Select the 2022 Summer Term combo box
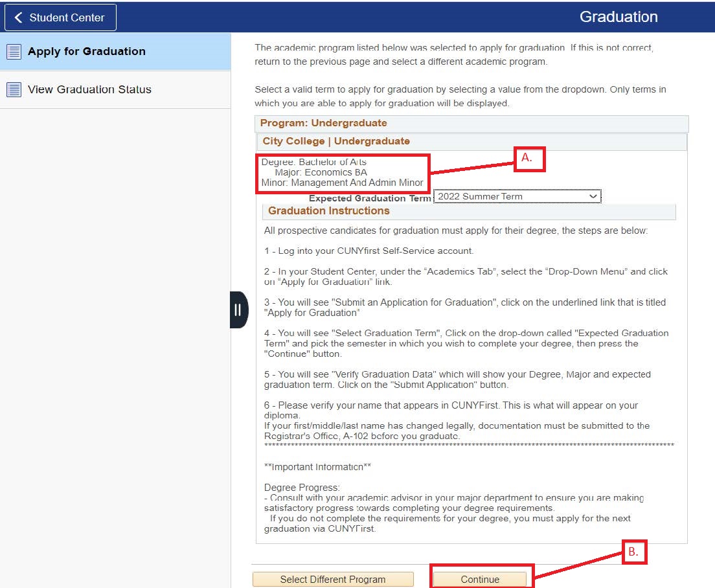 pos(512,196)
